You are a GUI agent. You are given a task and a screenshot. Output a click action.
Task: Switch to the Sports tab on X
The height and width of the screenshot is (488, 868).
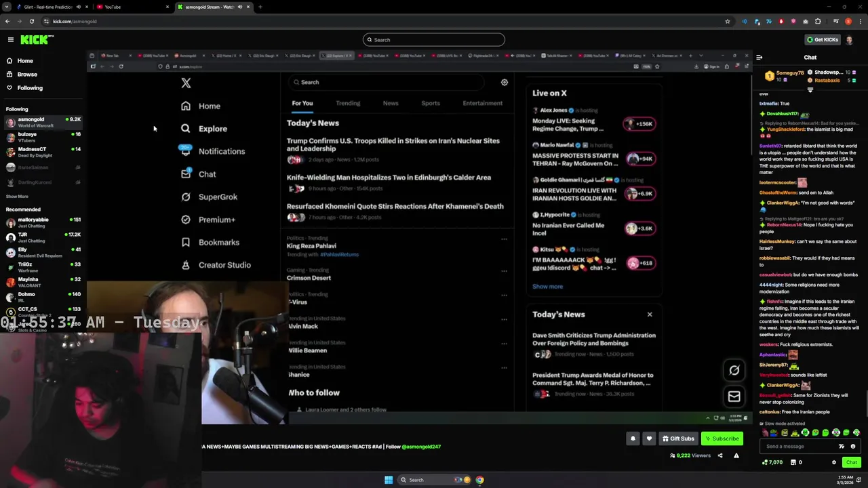coord(431,103)
